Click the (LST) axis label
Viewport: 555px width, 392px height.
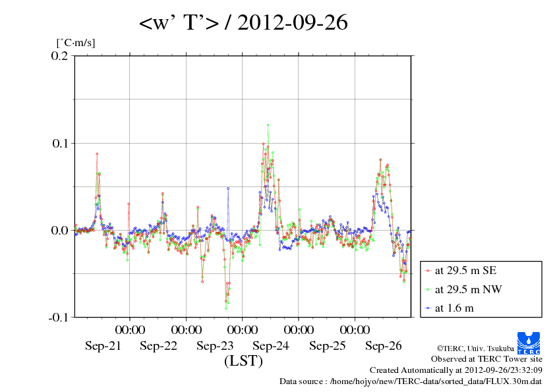[x=243, y=361]
